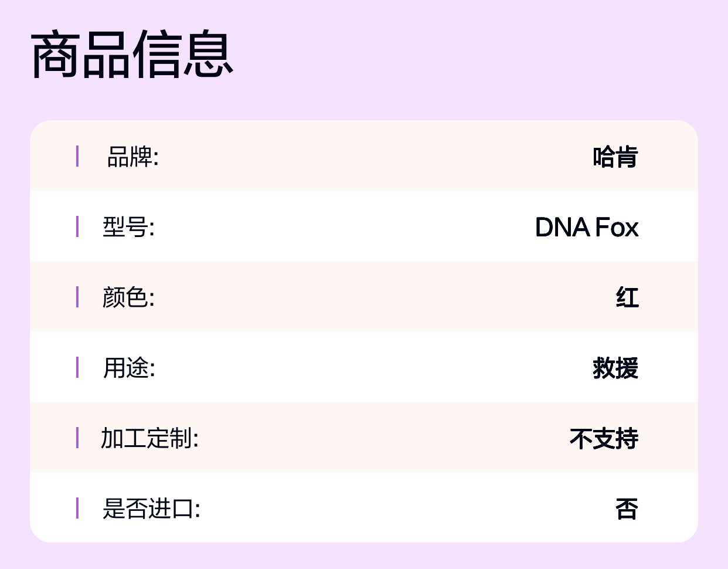728x569 pixels.
Task: Click the model value DNA Fox
Action: tap(586, 227)
